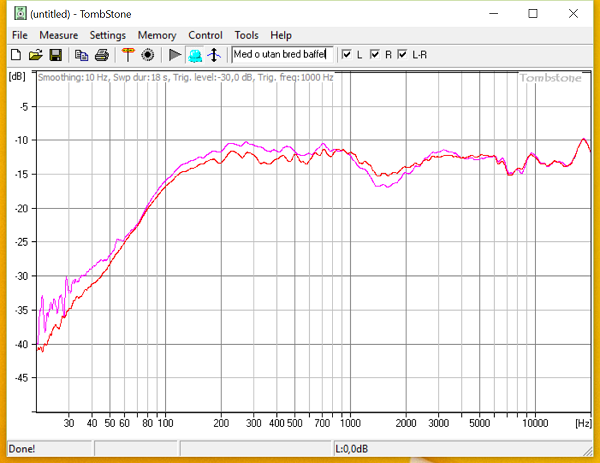
Task: Toggle the R channel checkbox
Action: [x=375, y=54]
